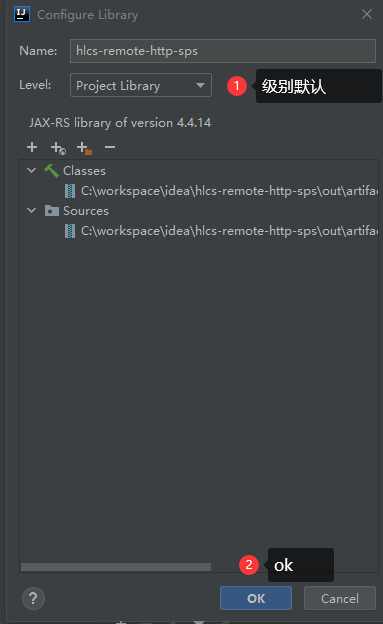The width and height of the screenshot is (383, 624).
Task: Click the add documentation URL plus-globe icon
Action: [x=58, y=148]
